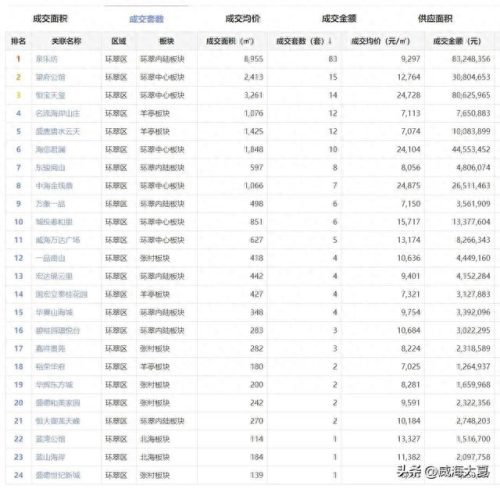Open the project link ranked 8
The height and width of the screenshot is (489, 500).
tap(54, 186)
